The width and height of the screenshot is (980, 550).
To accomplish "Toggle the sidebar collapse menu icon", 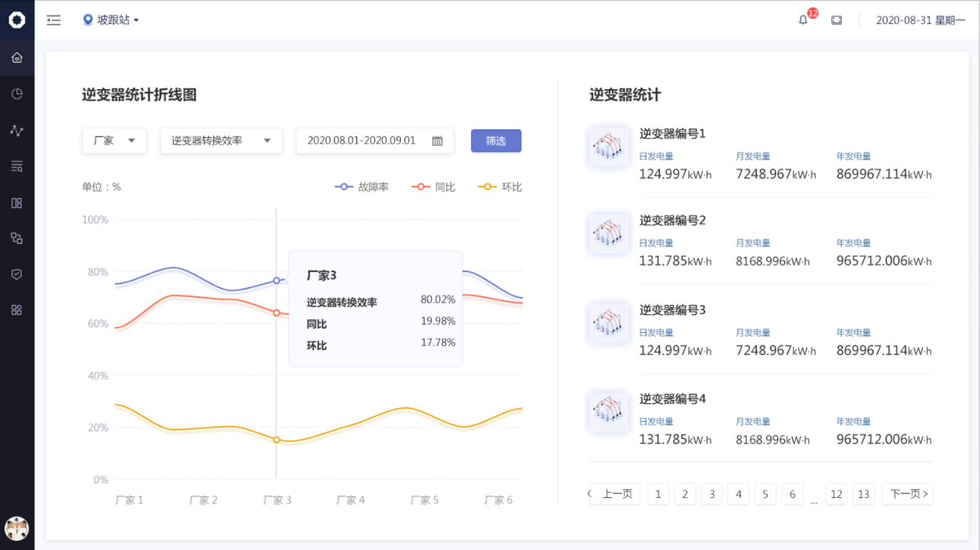I will tap(54, 20).
